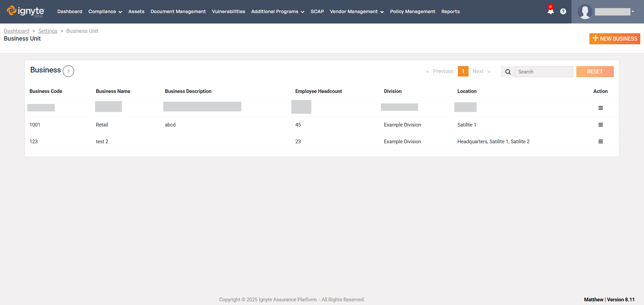
Task: Open Document Management
Action: coord(178,11)
